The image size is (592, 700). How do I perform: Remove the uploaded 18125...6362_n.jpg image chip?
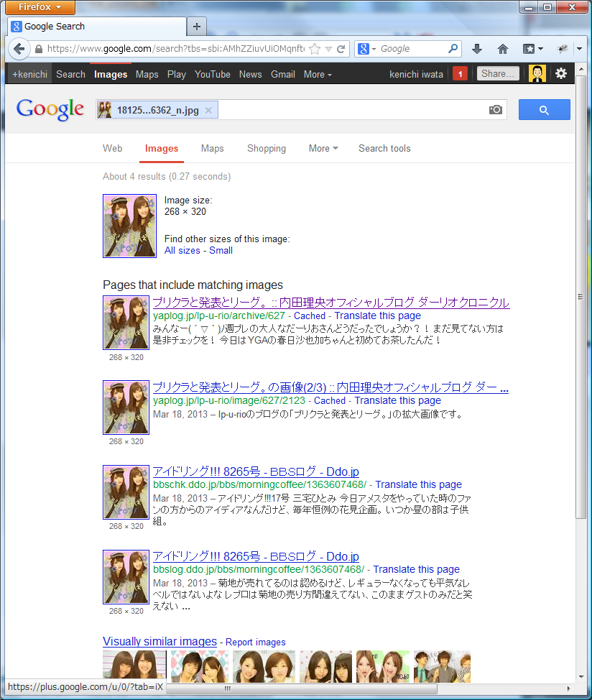click(x=208, y=110)
